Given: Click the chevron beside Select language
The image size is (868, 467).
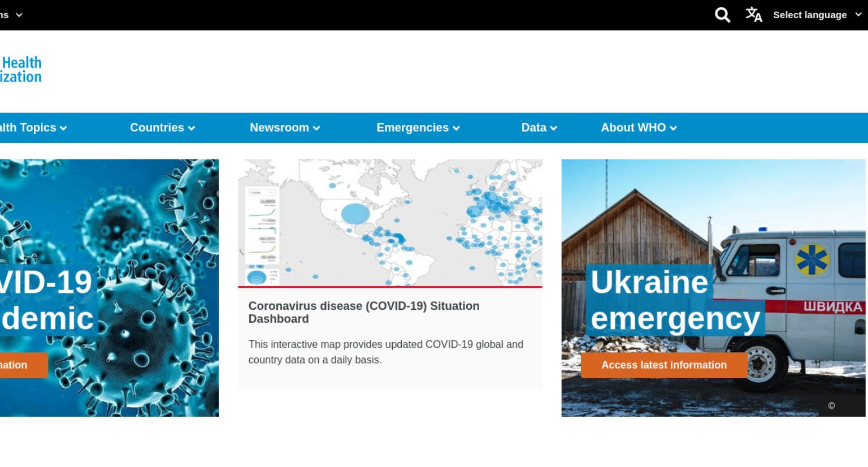Looking at the screenshot, I should coord(858,15).
